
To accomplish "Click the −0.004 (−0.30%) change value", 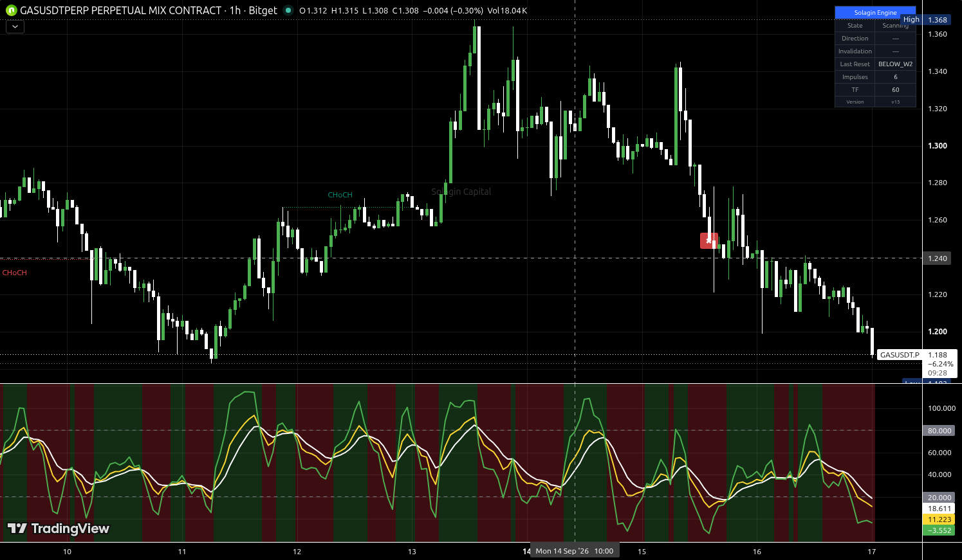I will click(x=453, y=11).
